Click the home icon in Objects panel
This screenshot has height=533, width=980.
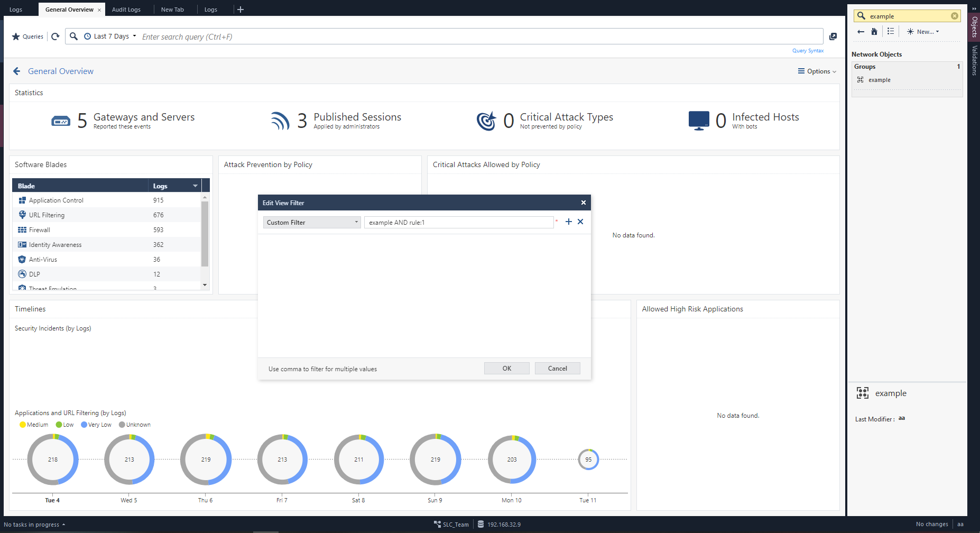click(x=874, y=32)
